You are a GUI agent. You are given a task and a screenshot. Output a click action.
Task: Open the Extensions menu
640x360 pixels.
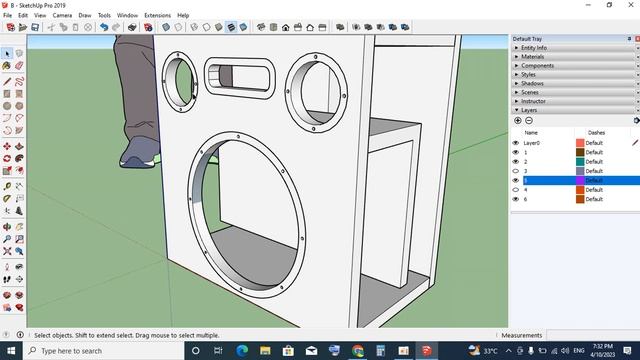click(157, 16)
